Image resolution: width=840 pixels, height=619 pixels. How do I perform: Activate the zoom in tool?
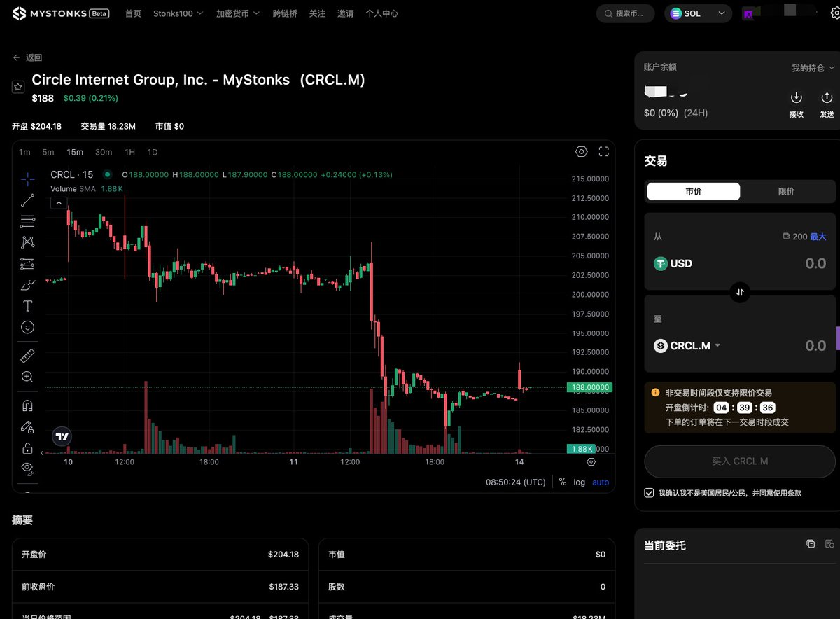[x=27, y=377]
